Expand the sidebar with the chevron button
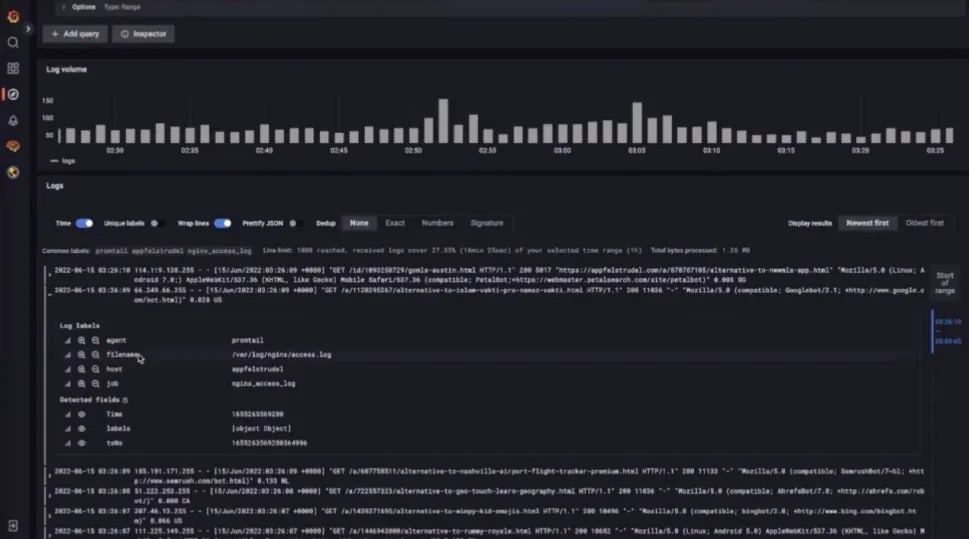This screenshot has height=539, width=969. pos(28,29)
